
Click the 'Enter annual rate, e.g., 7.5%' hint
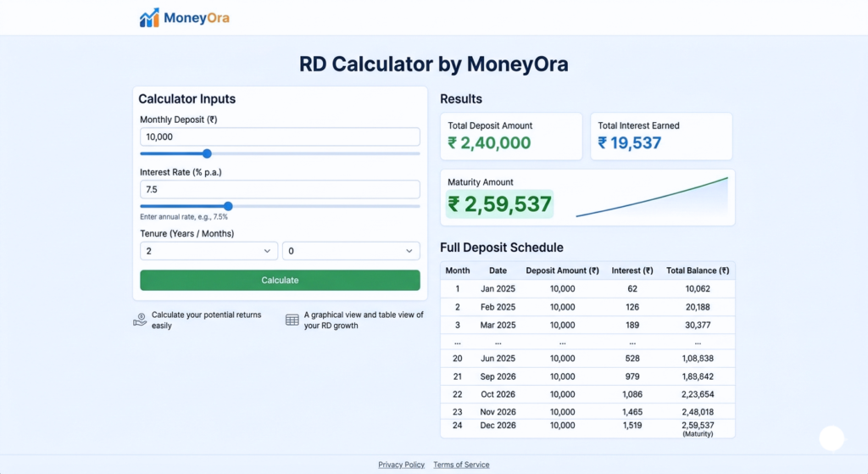184,217
